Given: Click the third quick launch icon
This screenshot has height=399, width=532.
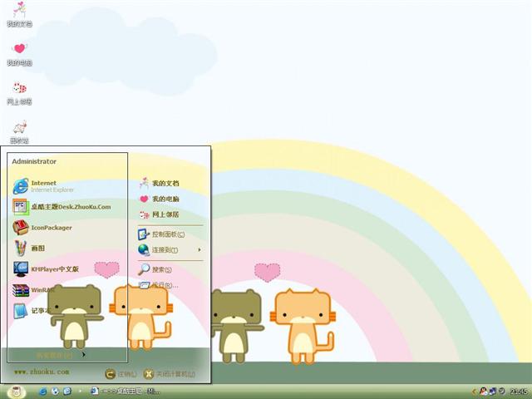Looking at the screenshot, I should point(67,392).
